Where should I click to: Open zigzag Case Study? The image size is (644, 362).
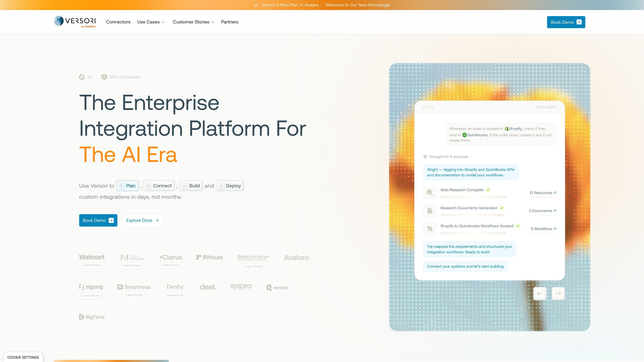pos(91,295)
